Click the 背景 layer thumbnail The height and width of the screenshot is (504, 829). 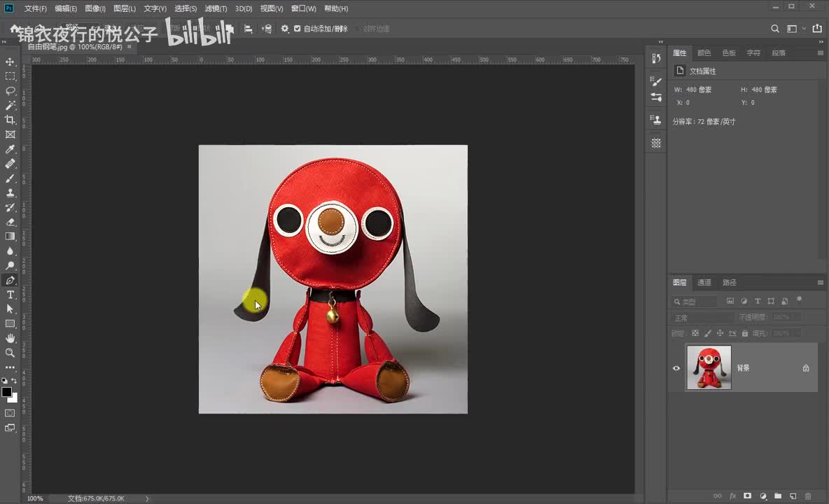click(x=709, y=367)
